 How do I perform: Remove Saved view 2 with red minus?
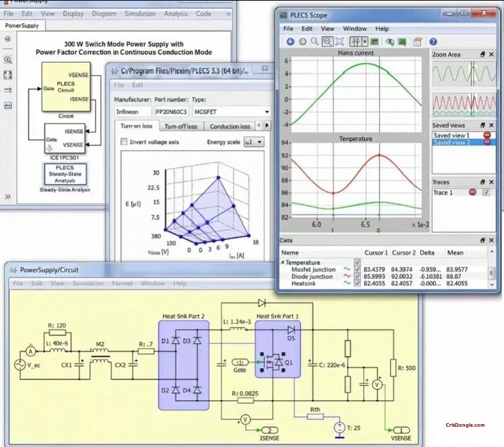(487, 142)
